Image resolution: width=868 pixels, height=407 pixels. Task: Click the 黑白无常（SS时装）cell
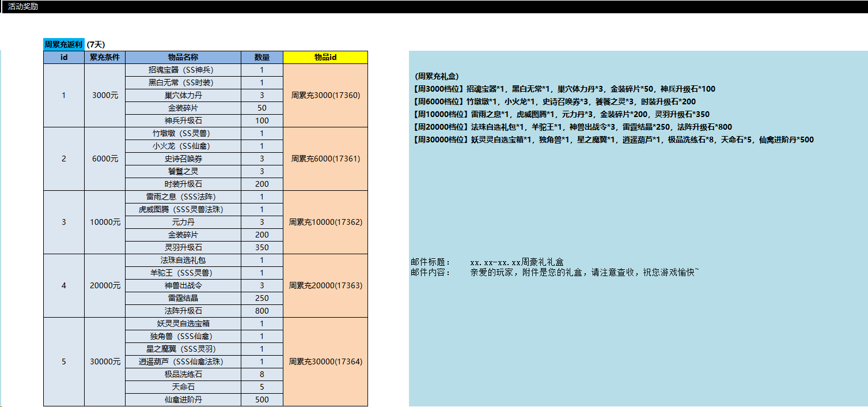coord(183,82)
